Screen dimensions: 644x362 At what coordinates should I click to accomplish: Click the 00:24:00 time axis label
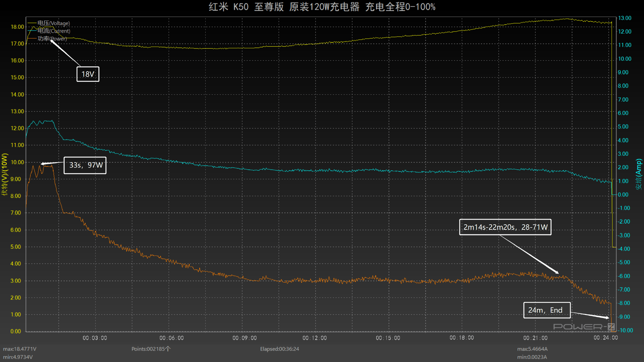pos(606,337)
